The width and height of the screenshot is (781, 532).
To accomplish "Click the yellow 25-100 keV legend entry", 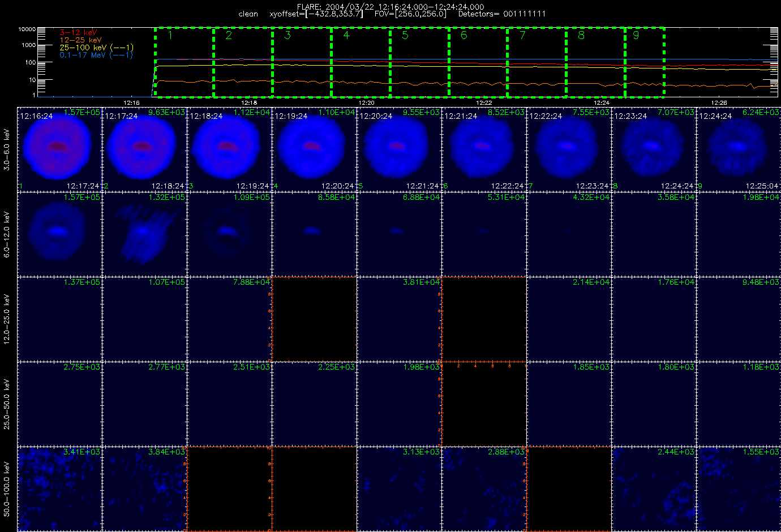I will coord(97,48).
